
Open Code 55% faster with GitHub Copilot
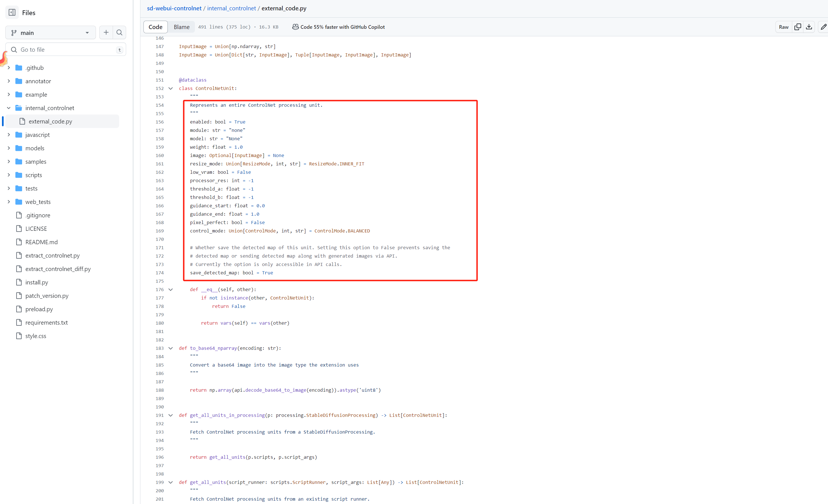pyautogui.click(x=343, y=27)
